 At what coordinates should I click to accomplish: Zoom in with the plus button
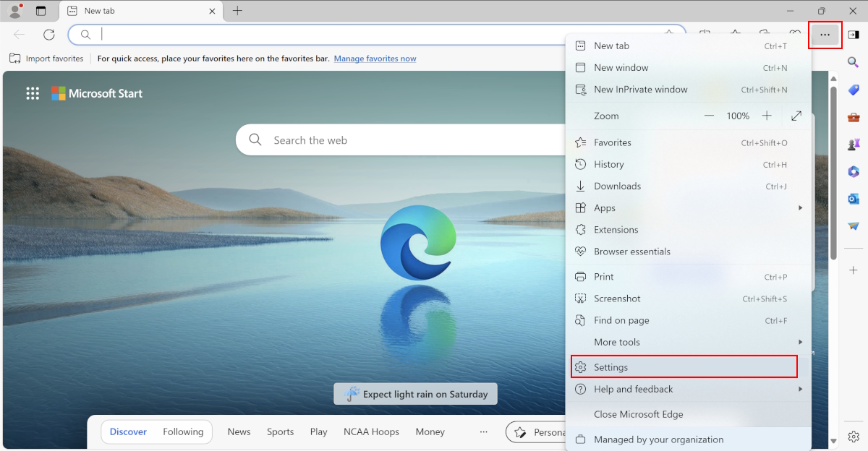[767, 116]
